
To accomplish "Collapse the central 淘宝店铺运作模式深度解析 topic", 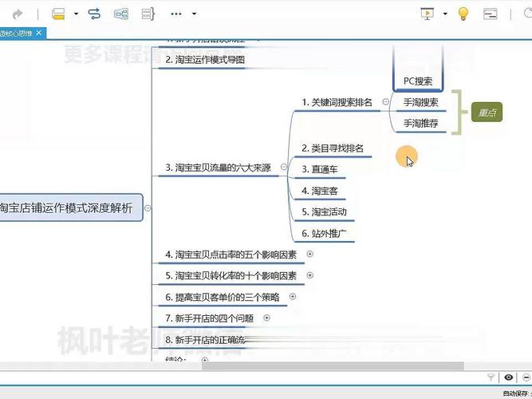I will click(148, 208).
